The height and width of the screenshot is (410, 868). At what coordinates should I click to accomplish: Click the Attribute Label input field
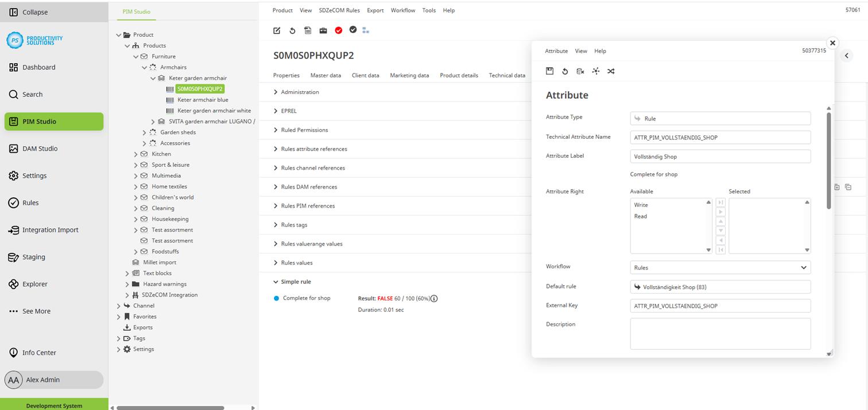[720, 157]
